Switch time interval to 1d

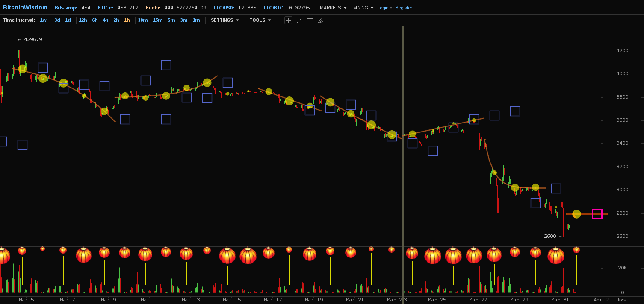point(68,20)
